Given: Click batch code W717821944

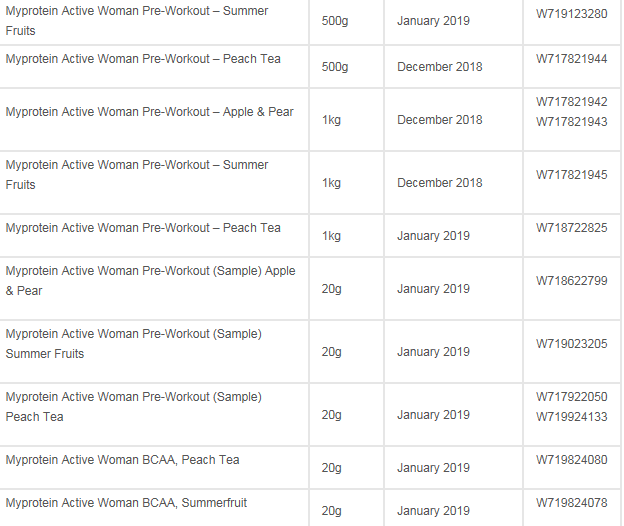Looking at the screenshot, I should (x=571, y=59).
